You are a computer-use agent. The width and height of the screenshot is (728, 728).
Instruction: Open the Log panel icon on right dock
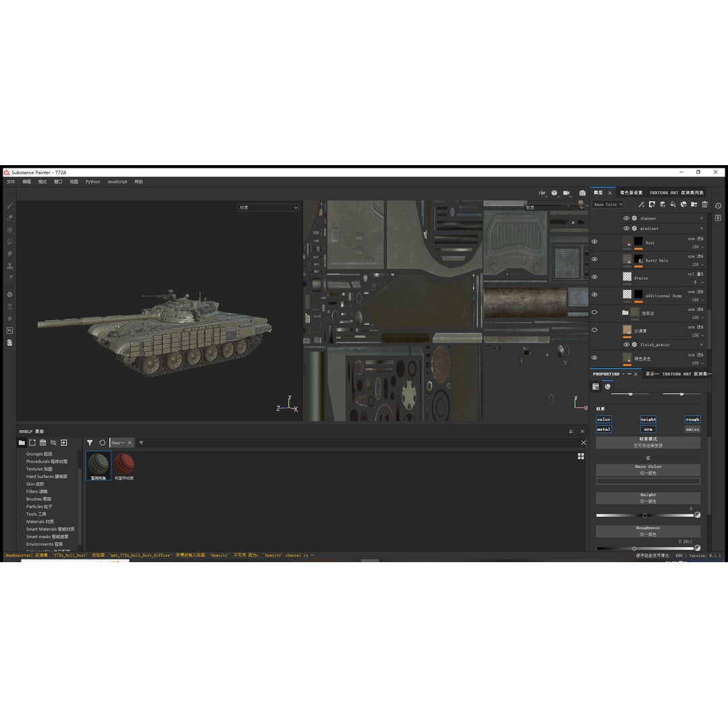(719, 218)
